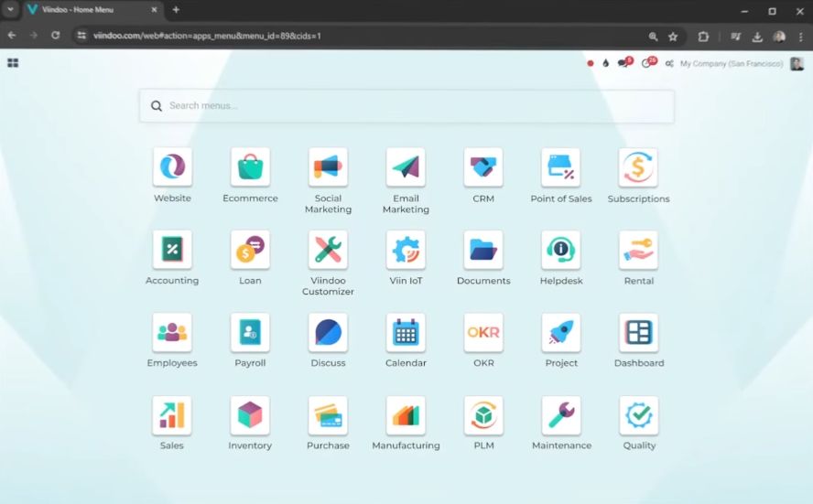Bookmark this page with the star

[x=673, y=37]
